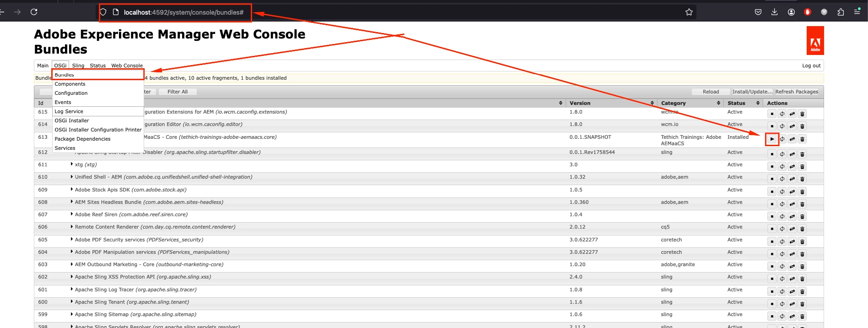Screen dimensions: 868x328
Task: Reload the browser page
Action: [x=34, y=12]
